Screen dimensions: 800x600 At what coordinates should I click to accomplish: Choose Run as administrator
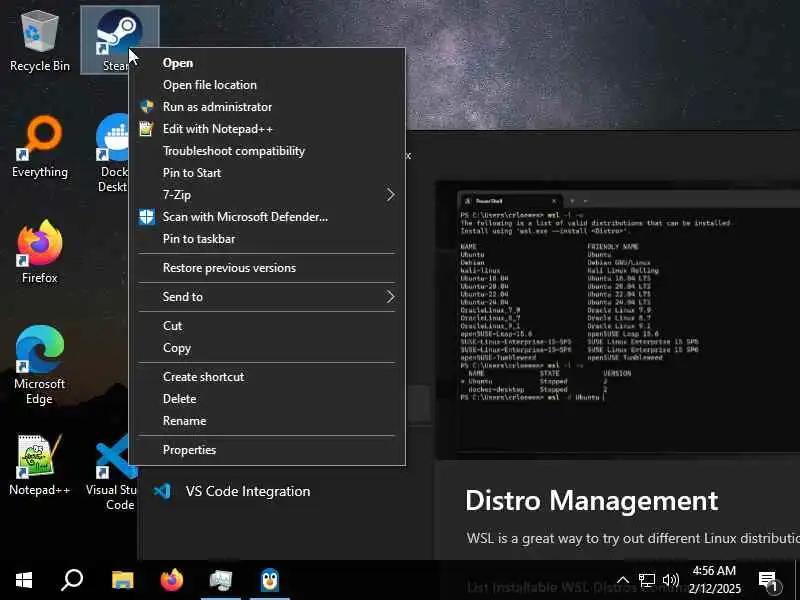tap(267, 107)
